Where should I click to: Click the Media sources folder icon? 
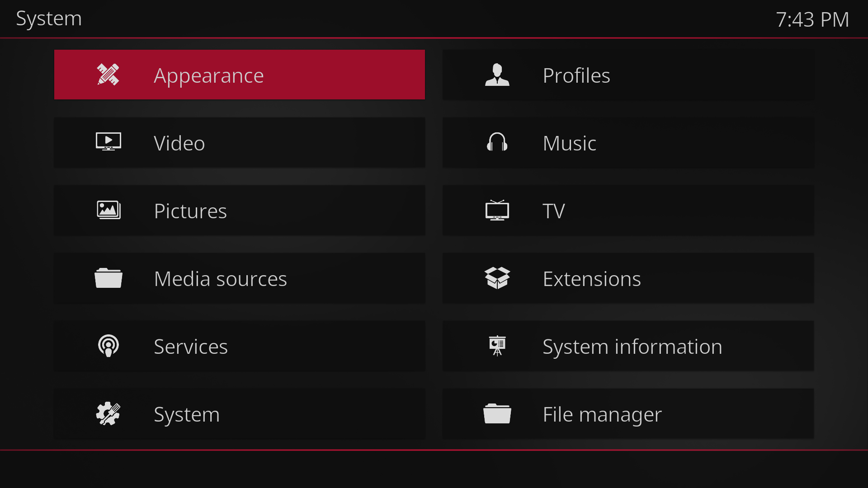[108, 278]
